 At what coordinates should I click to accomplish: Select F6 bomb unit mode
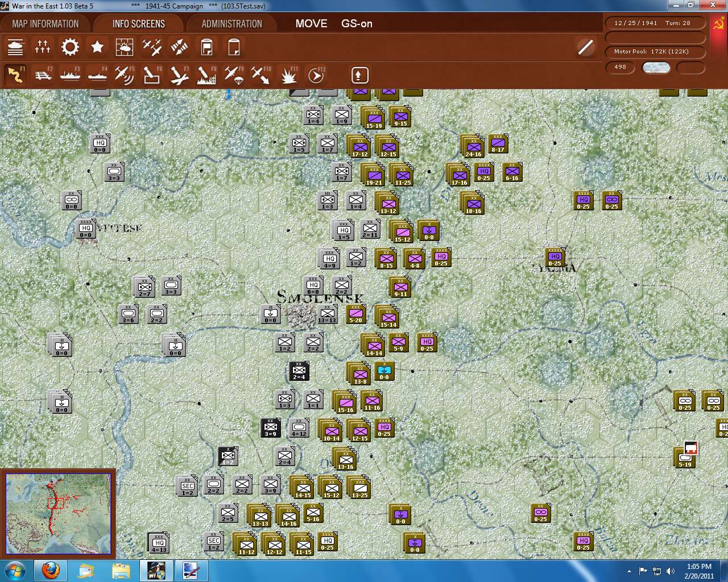152,75
